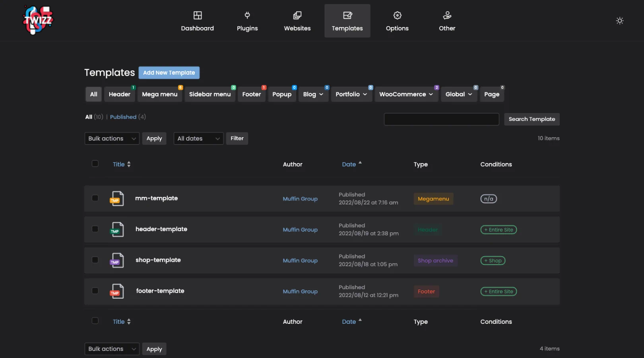Click the footer-template red TMP file icon

(117, 291)
